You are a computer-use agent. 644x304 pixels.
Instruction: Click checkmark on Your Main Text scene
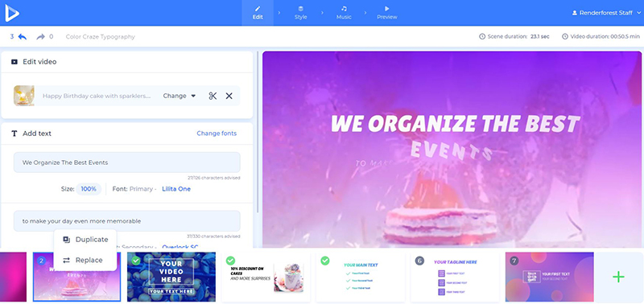325,261
